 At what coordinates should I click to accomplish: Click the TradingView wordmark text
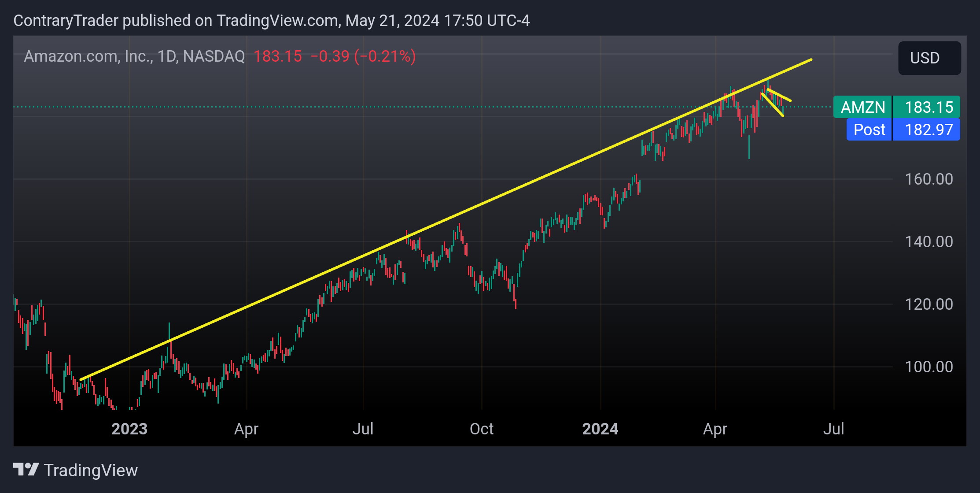coord(91,471)
